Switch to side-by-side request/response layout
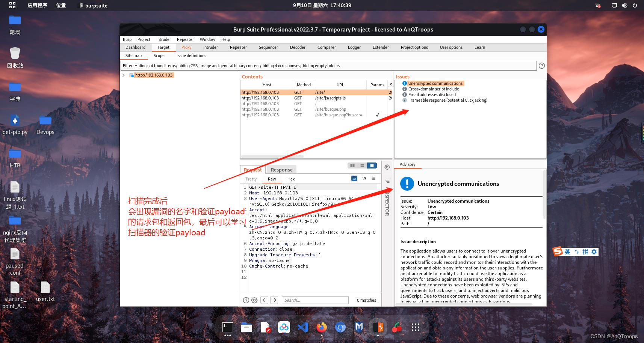644x343 pixels. point(352,165)
